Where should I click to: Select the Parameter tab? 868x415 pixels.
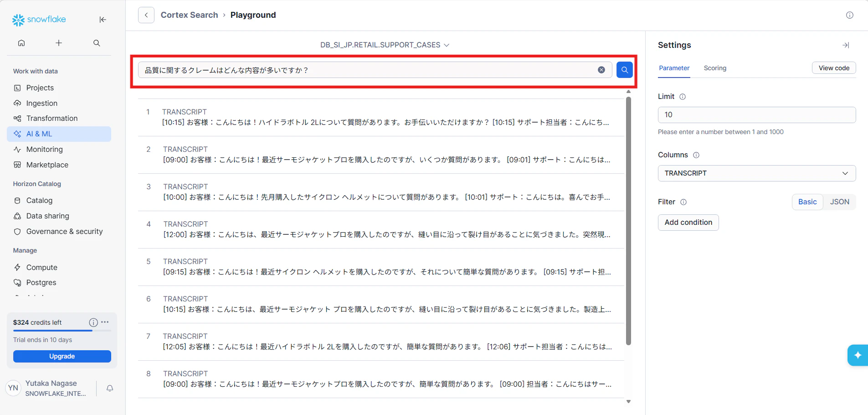click(674, 68)
